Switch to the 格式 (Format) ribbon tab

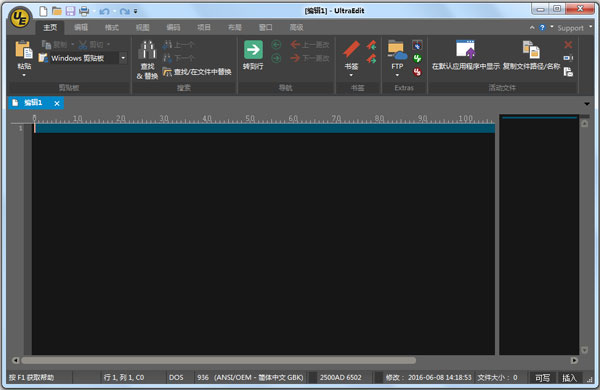(x=112, y=27)
